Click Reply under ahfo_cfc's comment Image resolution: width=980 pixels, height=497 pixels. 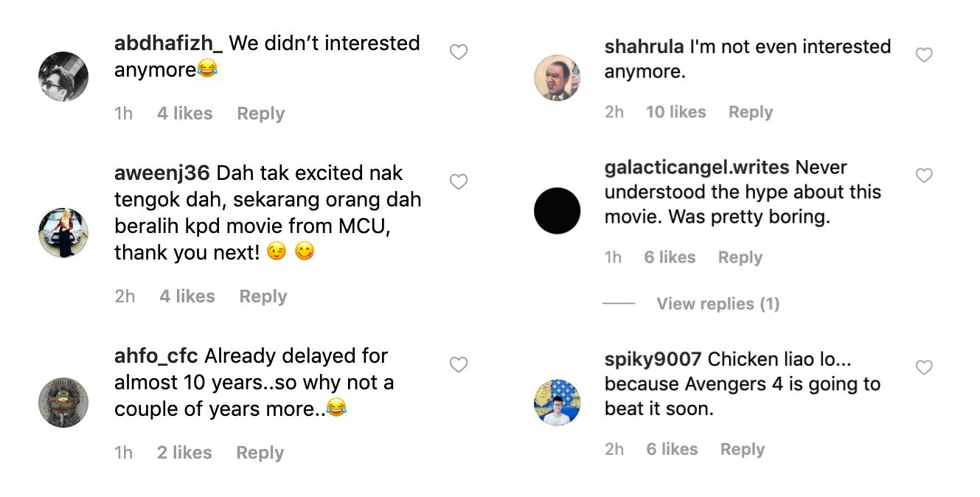point(260,453)
